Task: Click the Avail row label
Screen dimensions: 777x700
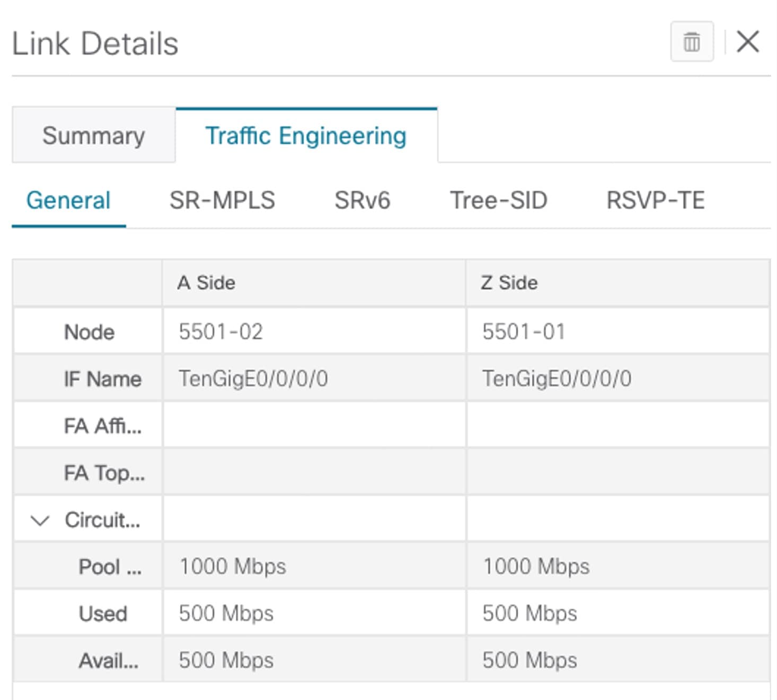Action: click(109, 660)
